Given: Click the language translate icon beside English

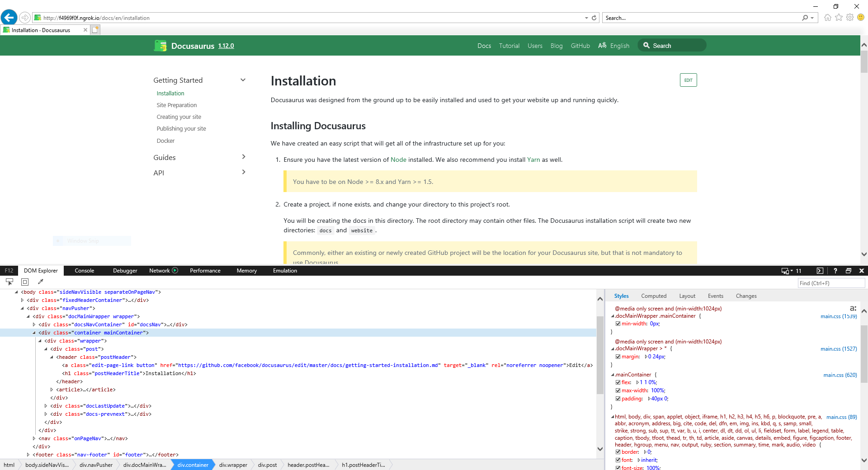Looking at the screenshot, I should pos(602,46).
